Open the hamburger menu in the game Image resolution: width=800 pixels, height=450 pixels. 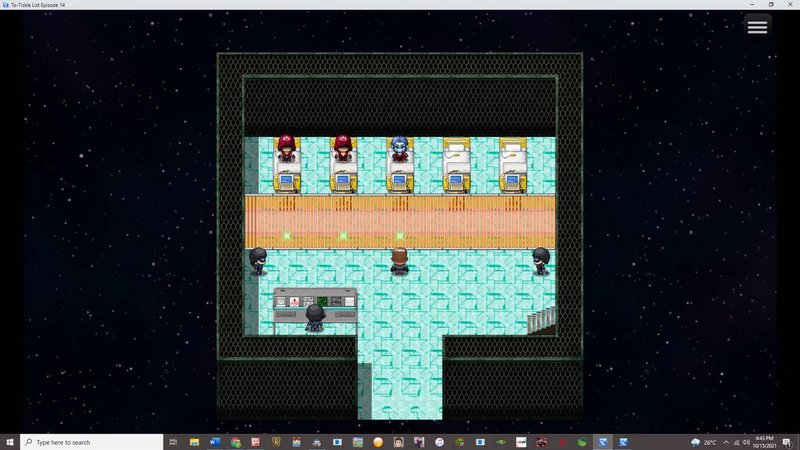[x=757, y=27]
